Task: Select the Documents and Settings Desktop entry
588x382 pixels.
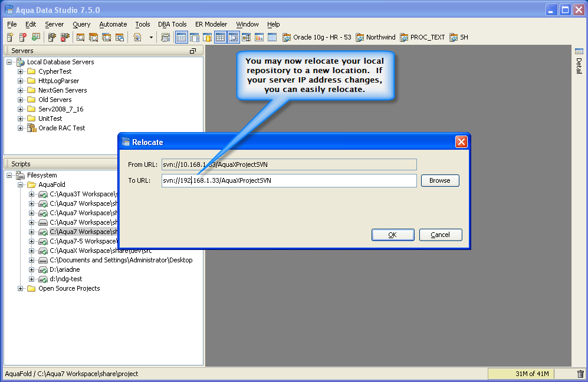Action: (x=121, y=260)
